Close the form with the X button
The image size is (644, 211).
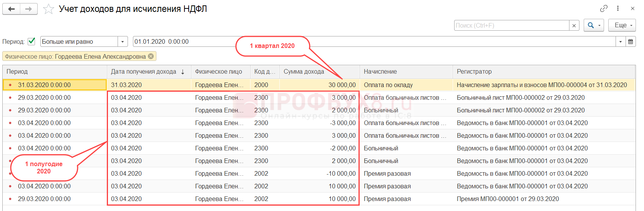point(632,8)
